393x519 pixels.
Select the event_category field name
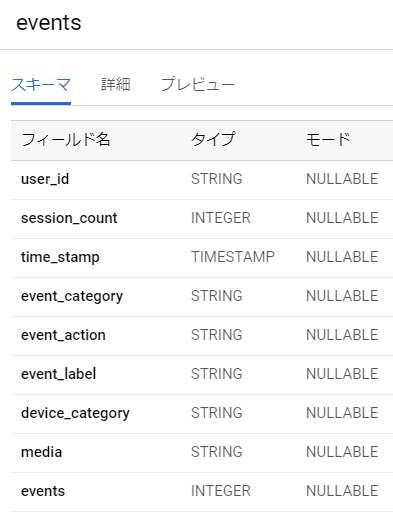click(x=72, y=296)
